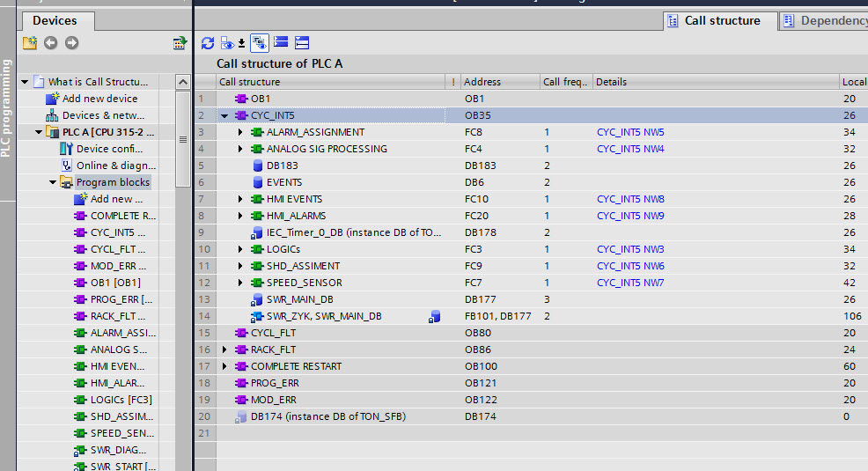The height and width of the screenshot is (471, 868).
Task: Toggle the show conflicts only button
Action: coord(260,42)
